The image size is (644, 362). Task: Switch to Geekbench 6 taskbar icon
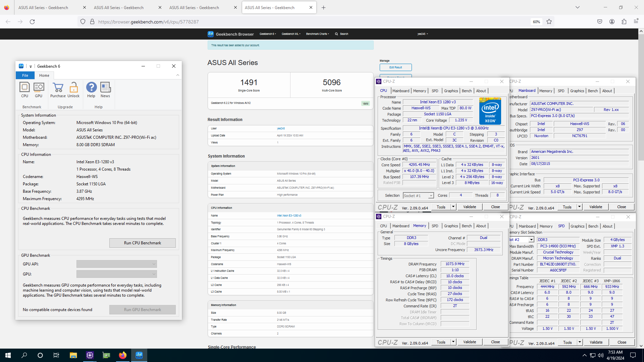[x=139, y=355]
